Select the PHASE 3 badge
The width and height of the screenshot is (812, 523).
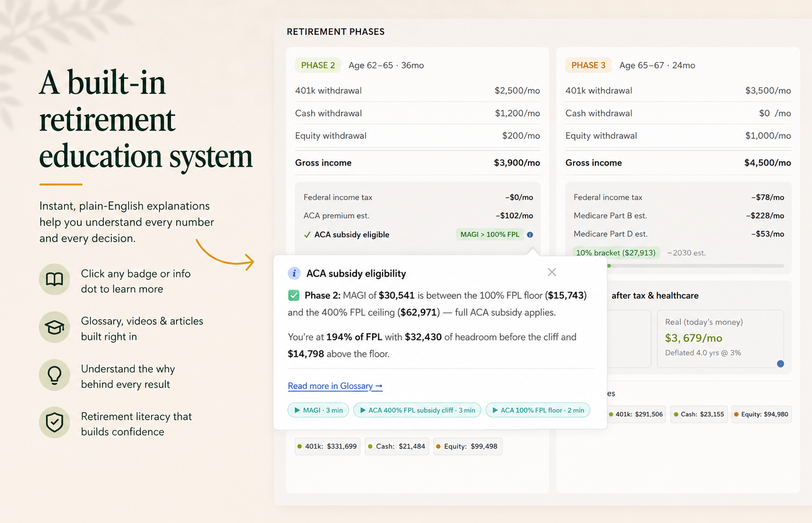(589, 65)
